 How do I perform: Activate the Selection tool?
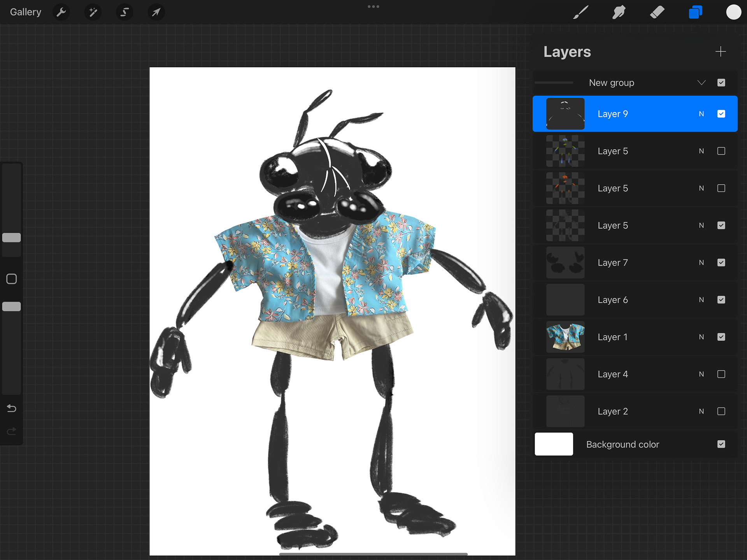pyautogui.click(x=124, y=12)
